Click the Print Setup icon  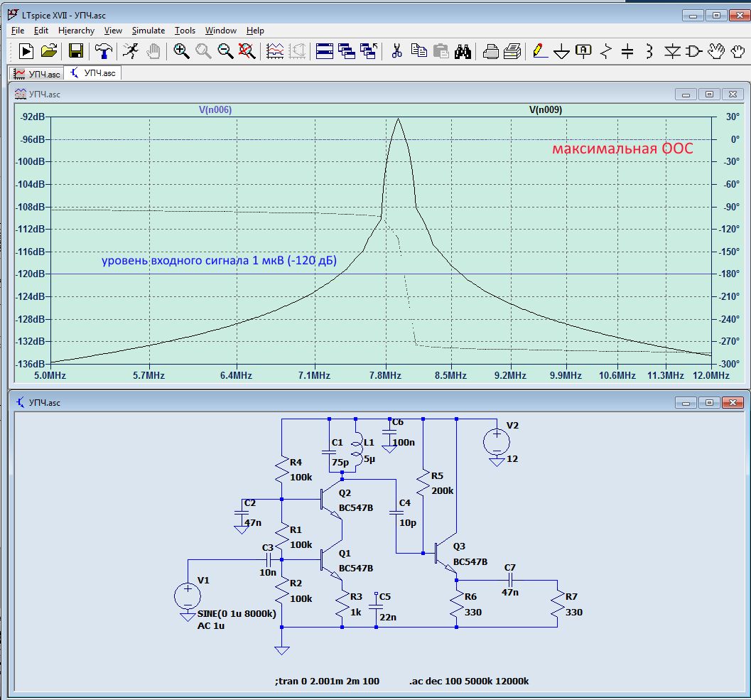[x=490, y=50]
